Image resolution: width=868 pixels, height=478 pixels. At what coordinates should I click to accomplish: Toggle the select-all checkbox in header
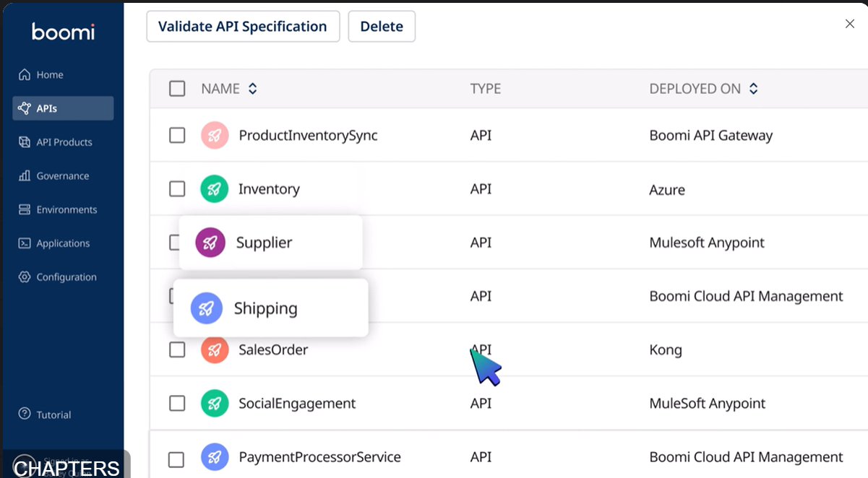pyautogui.click(x=177, y=89)
